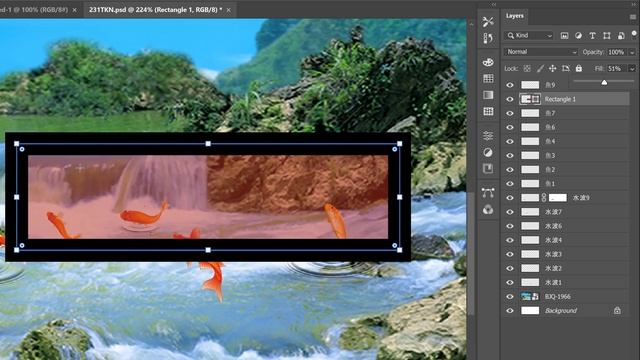The width and height of the screenshot is (640, 360).
Task: Click the canvas vertical scrollbar
Action: pos(471,253)
